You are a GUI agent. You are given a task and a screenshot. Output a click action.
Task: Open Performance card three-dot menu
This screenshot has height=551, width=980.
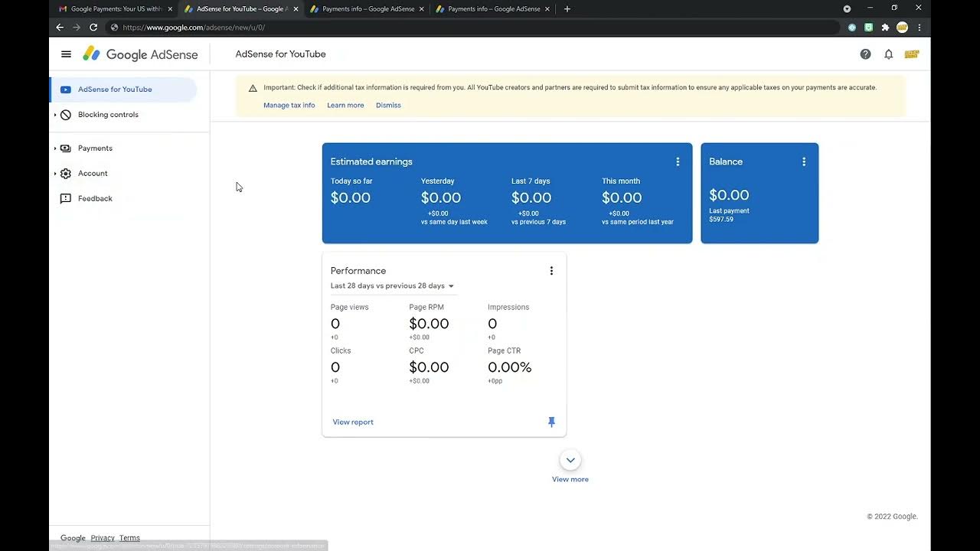pos(551,271)
